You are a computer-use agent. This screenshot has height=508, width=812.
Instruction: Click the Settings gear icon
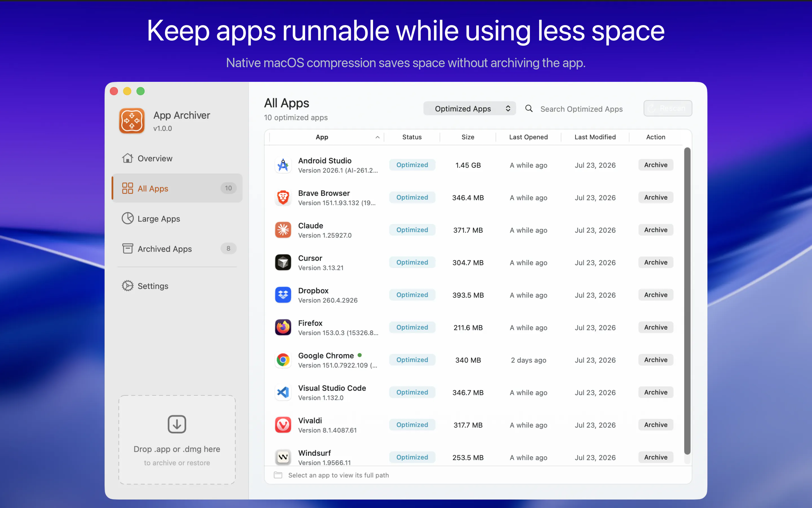pos(127,286)
